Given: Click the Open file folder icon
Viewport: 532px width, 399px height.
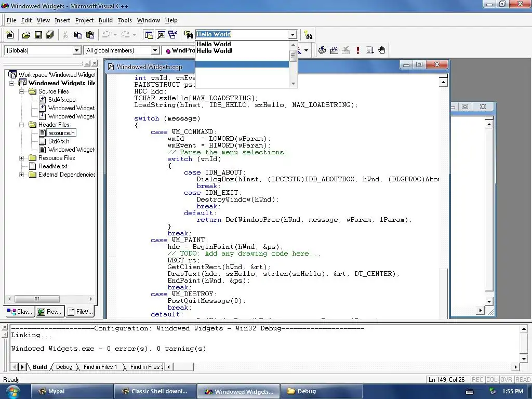Looking at the screenshot, I should pos(26,35).
